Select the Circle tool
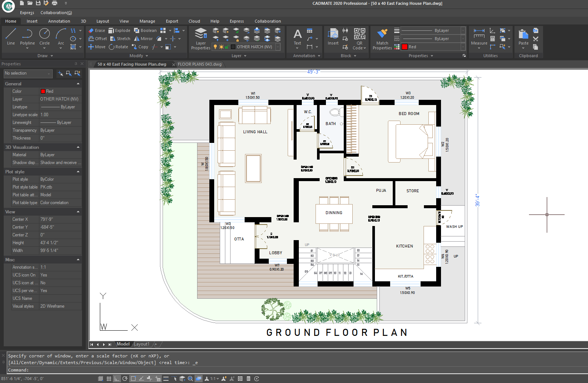Image resolution: width=588 pixels, height=383 pixels. 45,37
